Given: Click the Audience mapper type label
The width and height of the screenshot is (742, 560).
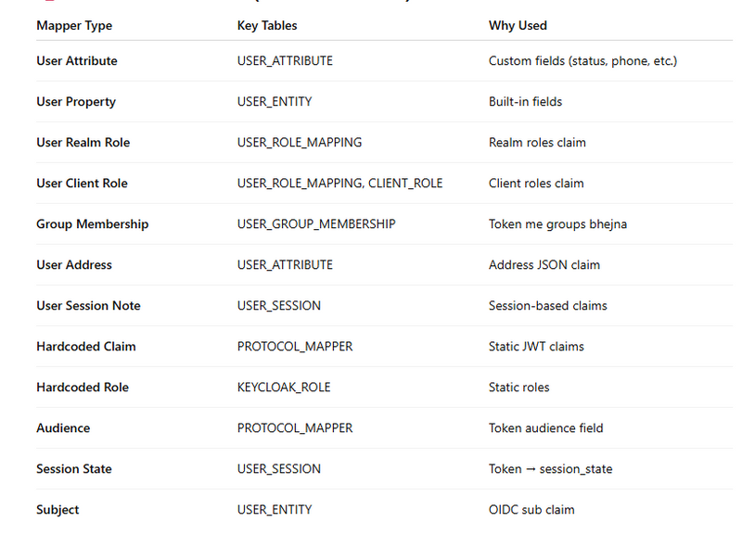Looking at the screenshot, I should tap(63, 428).
